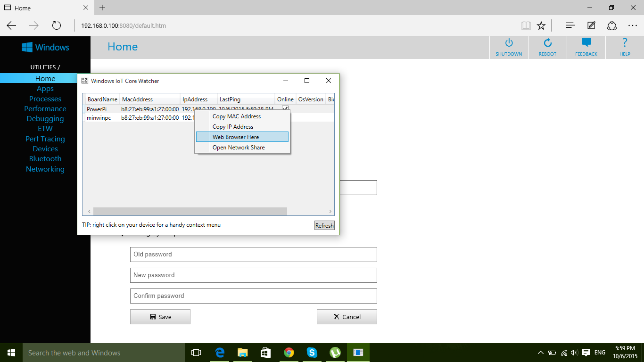Launch Chrome from the taskbar
Image resolution: width=644 pixels, height=362 pixels.
[x=289, y=353]
